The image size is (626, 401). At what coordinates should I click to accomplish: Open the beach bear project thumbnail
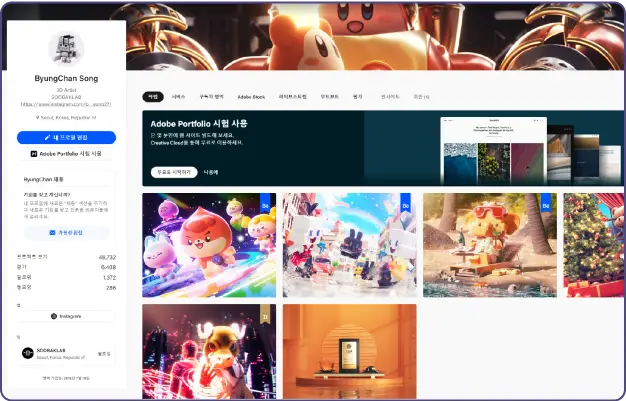click(x=490, y=245)
